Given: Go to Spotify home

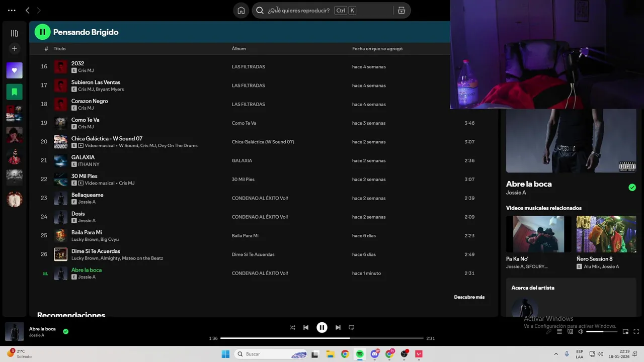Looking at the screenshot, I should tap(241, 11).
